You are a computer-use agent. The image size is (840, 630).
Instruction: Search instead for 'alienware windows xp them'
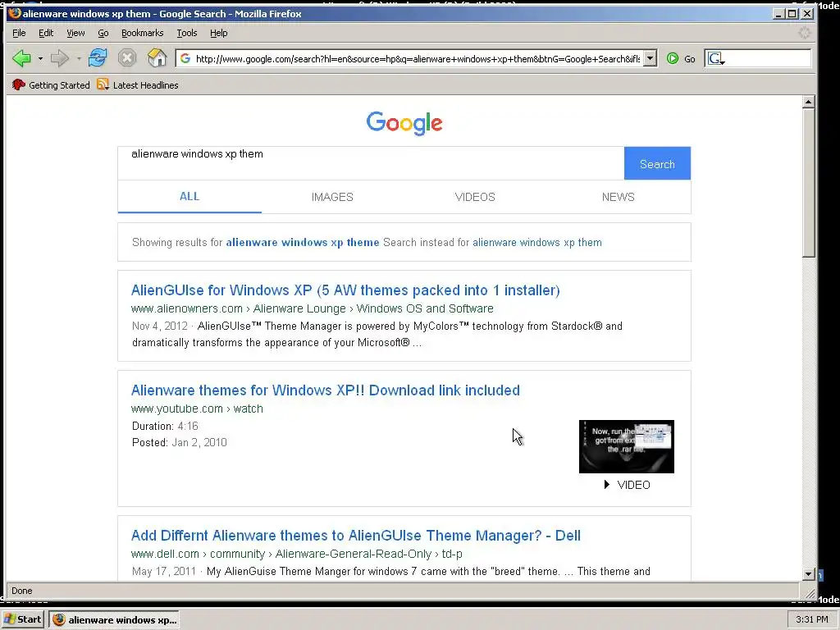click(x=536, y=242)
